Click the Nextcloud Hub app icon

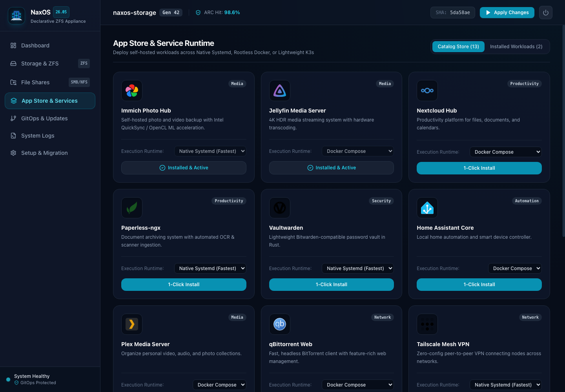tap(427, 91)
